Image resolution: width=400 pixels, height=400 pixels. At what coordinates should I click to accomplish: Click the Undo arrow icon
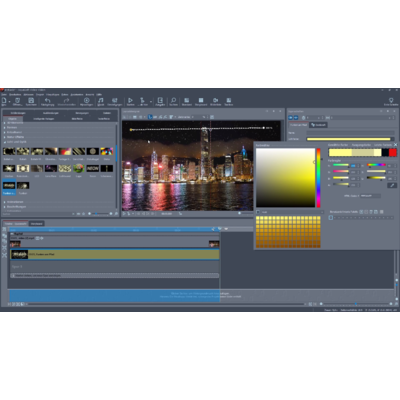(47, 100)
